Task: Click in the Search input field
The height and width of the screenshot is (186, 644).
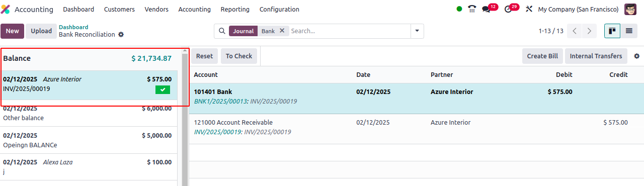Action: pos(349,31)
